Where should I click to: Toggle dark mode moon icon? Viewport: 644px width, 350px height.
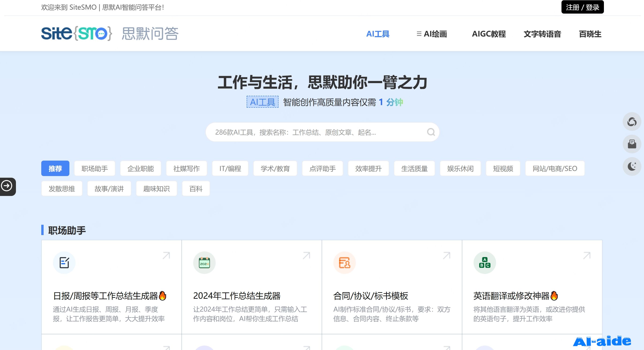click(632, 166)
